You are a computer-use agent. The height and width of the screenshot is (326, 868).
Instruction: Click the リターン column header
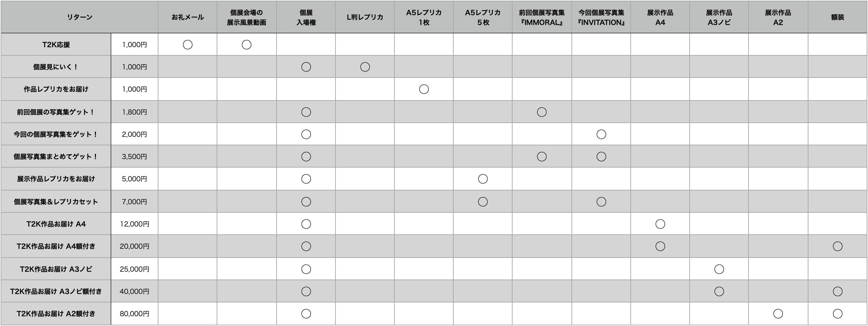click(x=80, y=17)
